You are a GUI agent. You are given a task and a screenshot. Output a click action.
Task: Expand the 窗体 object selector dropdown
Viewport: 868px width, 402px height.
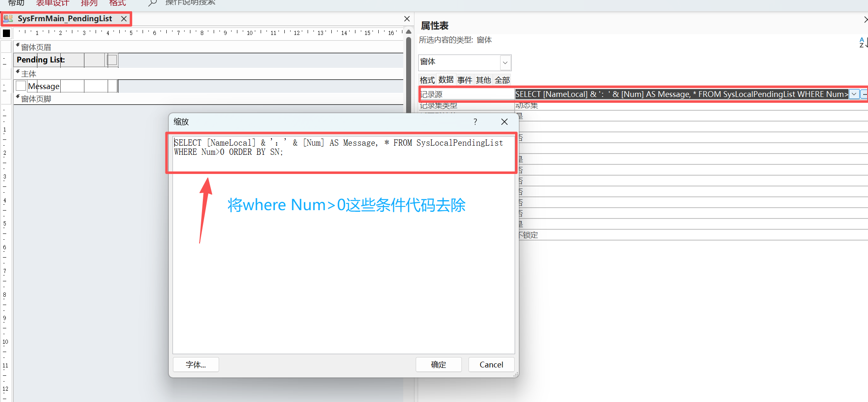(x=505, y=62)
